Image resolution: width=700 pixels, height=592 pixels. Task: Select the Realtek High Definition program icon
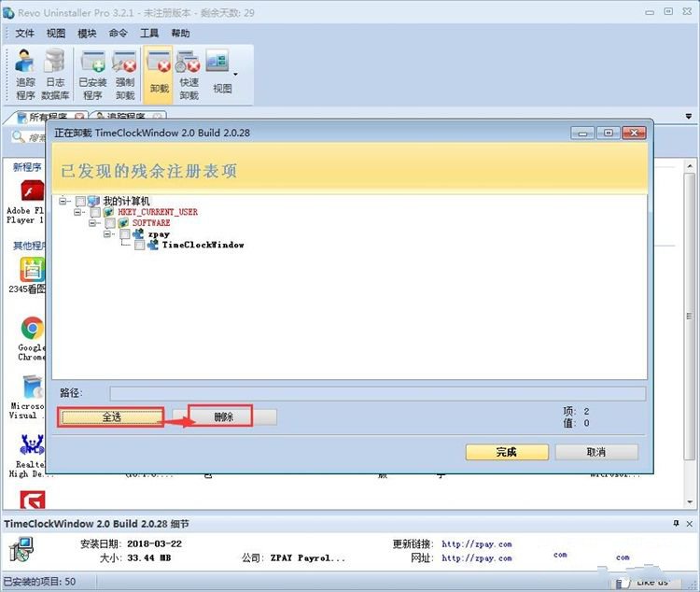[x=32, y=445]
